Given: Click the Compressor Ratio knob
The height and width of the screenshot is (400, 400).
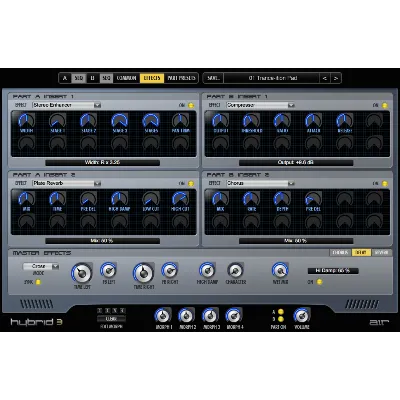Looking at the screenshot, I should pos(282,121).
